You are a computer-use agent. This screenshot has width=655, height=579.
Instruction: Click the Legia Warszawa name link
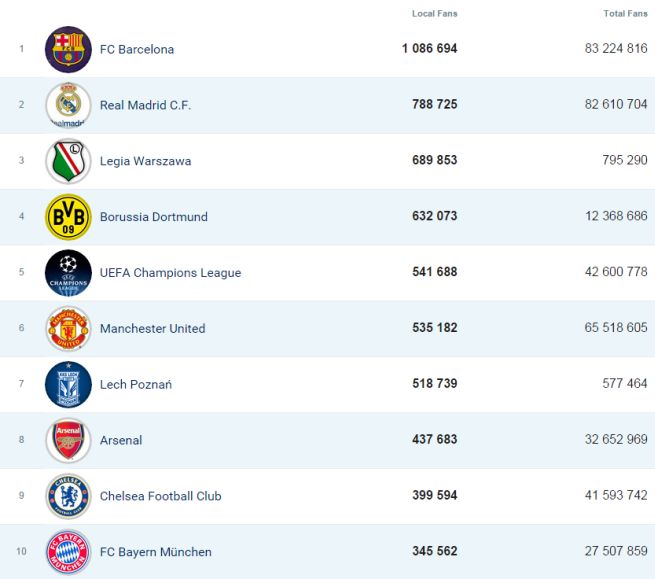145,161
